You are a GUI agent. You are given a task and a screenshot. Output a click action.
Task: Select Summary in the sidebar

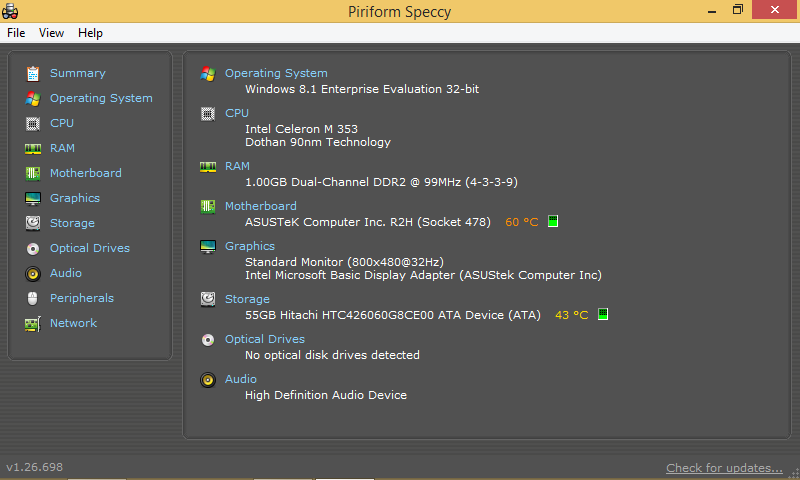(x=78, y=73)
